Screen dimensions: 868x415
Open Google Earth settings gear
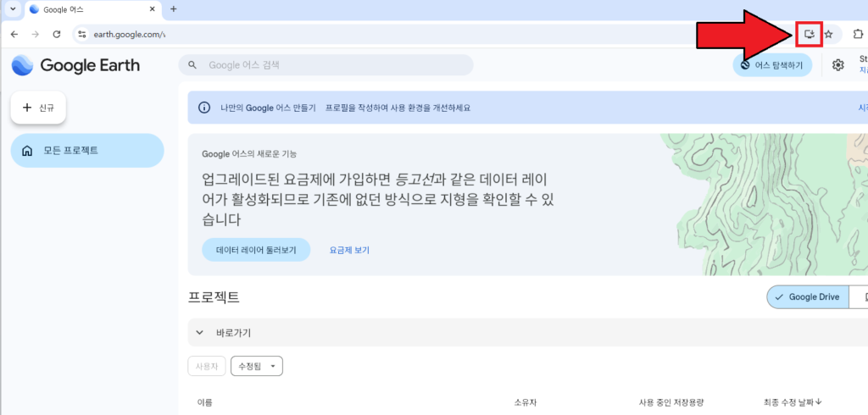click(838, 65)
